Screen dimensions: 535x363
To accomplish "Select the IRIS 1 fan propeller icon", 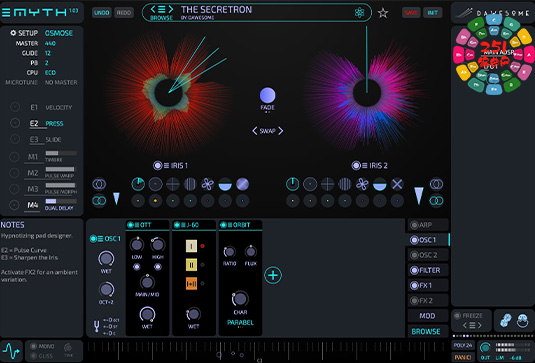I will point(207,184).
